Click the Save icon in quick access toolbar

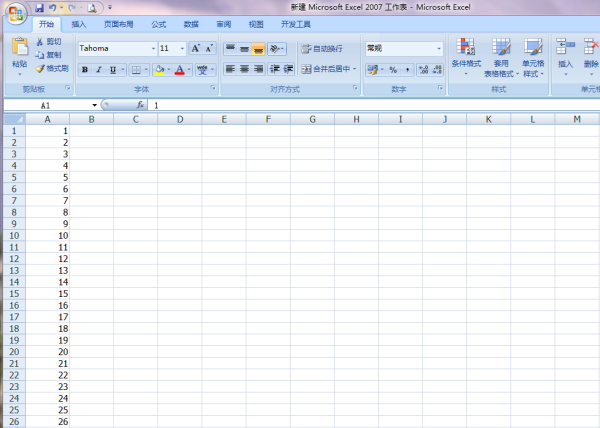pyautogui.click(x=39, y=7)
